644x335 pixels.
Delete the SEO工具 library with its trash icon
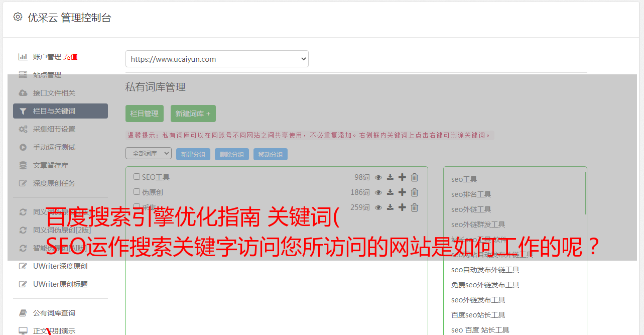[415, 177]
